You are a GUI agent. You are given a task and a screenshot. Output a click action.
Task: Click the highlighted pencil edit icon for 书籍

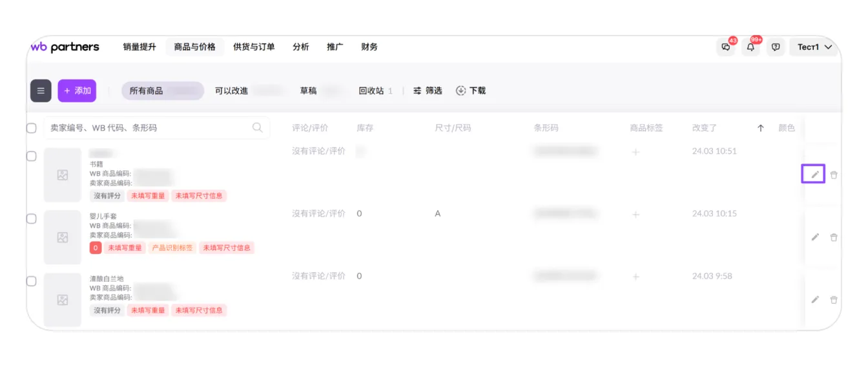814,175
